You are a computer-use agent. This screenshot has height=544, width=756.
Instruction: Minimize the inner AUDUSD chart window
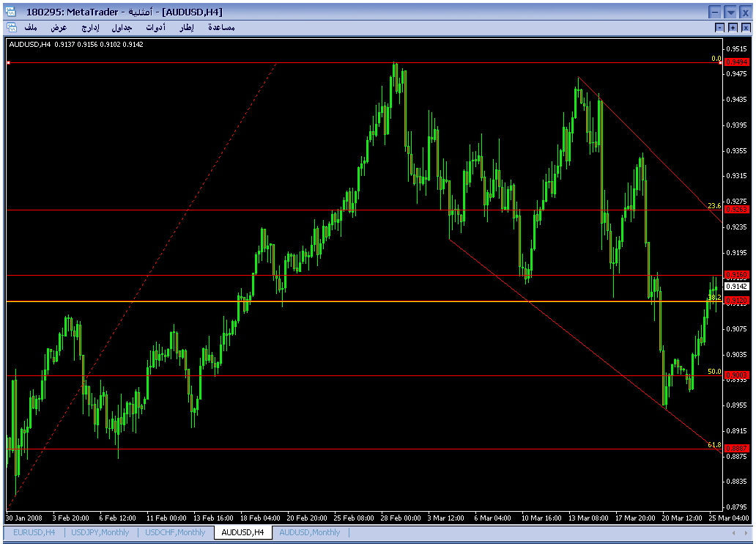pos(720,28)
